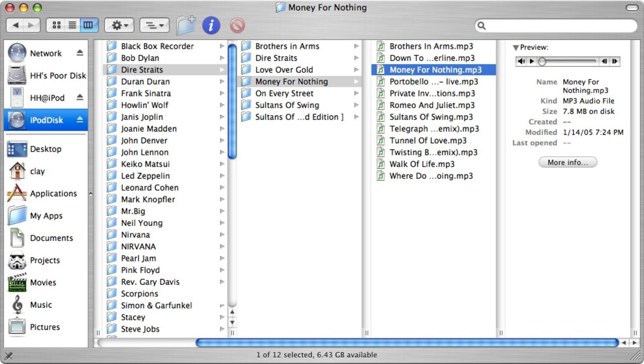Image resolution: width=644 pixels, height=364 pixels.
Task: Play the Money For Nothing preview
Action: (x=532, y=61)
